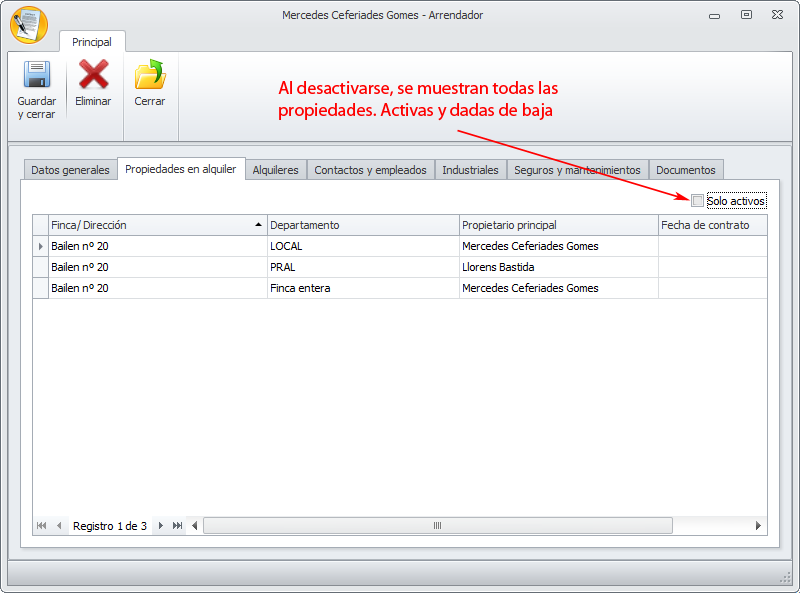Go to next record navigator arrow
The height and width of the screenshot is (593, 800).
coord(161,526)
